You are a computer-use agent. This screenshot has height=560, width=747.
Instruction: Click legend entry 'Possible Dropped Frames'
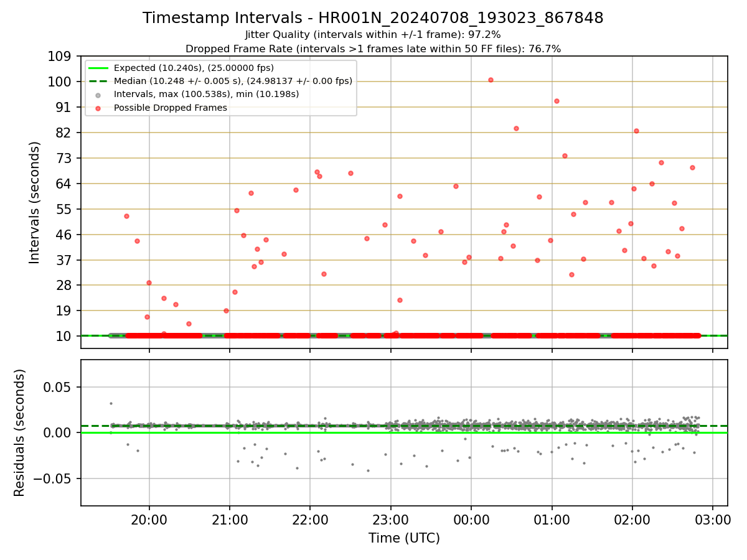[170, 108]
